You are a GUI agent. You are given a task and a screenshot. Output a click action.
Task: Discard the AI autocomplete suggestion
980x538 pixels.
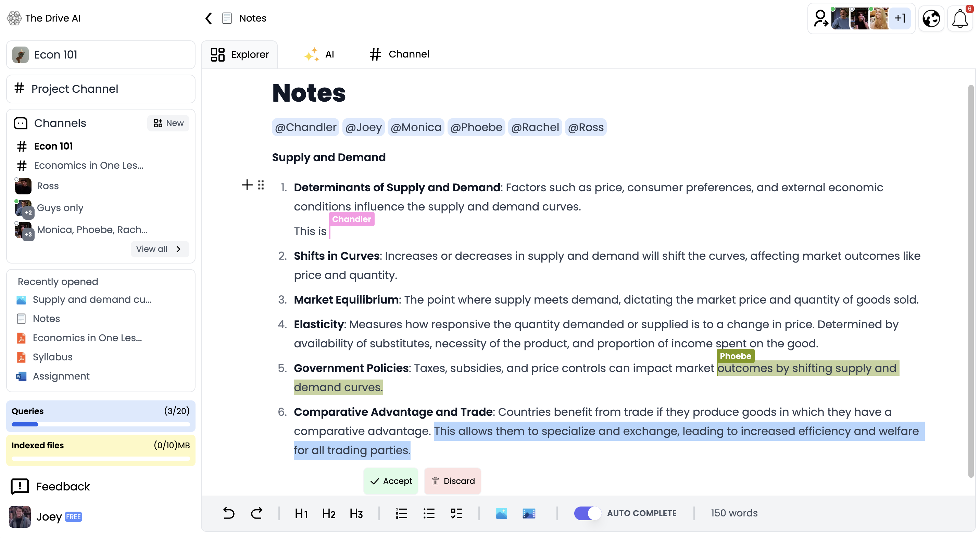click(453, 481)
